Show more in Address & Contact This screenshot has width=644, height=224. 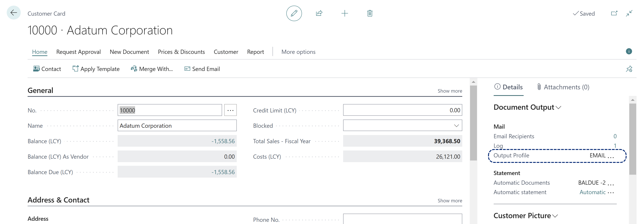click(x=450, y=201)
